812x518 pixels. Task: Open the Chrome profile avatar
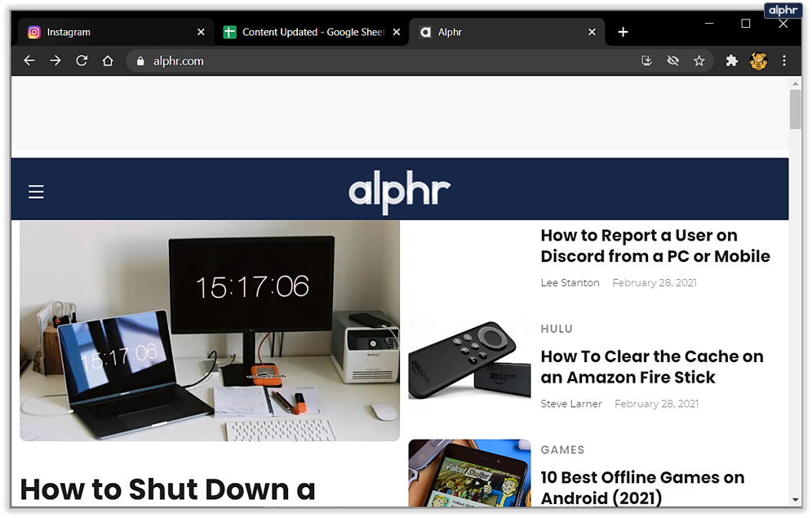click(x=758, y=60)
